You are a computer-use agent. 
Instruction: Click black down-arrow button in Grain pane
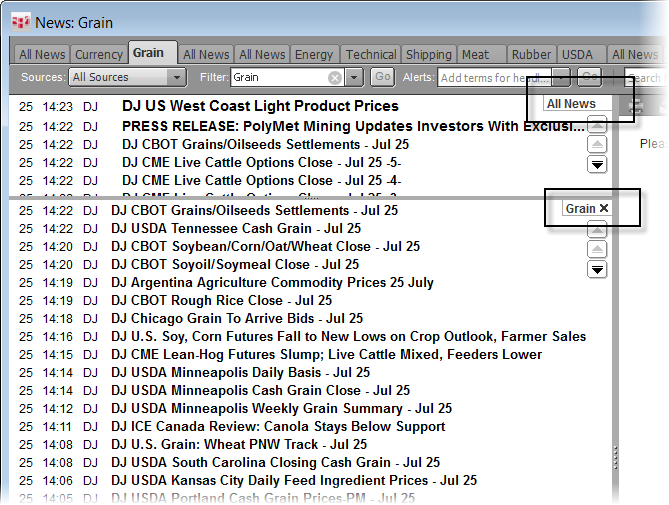pos(597,269)
